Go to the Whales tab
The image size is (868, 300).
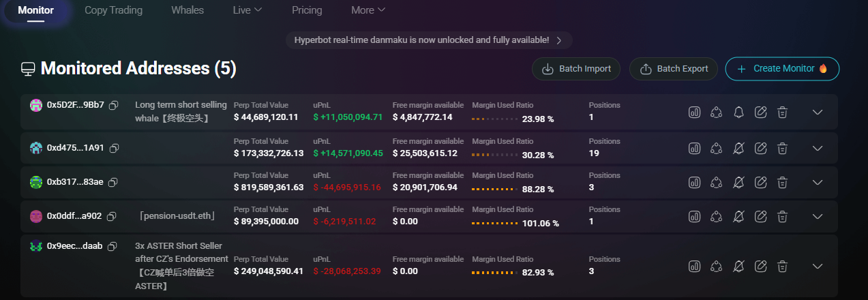188,10
